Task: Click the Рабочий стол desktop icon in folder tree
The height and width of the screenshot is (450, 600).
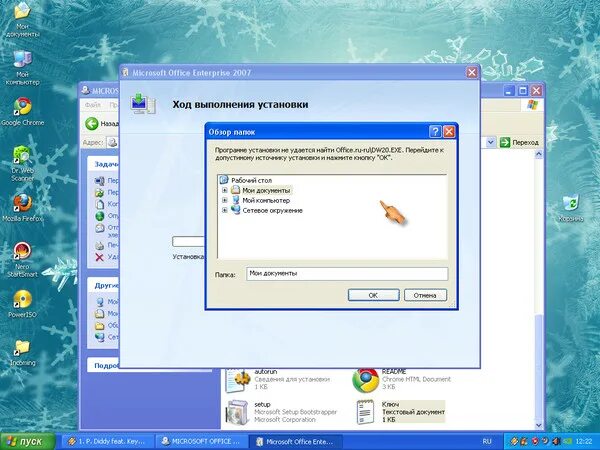Action: pos(224,180)
